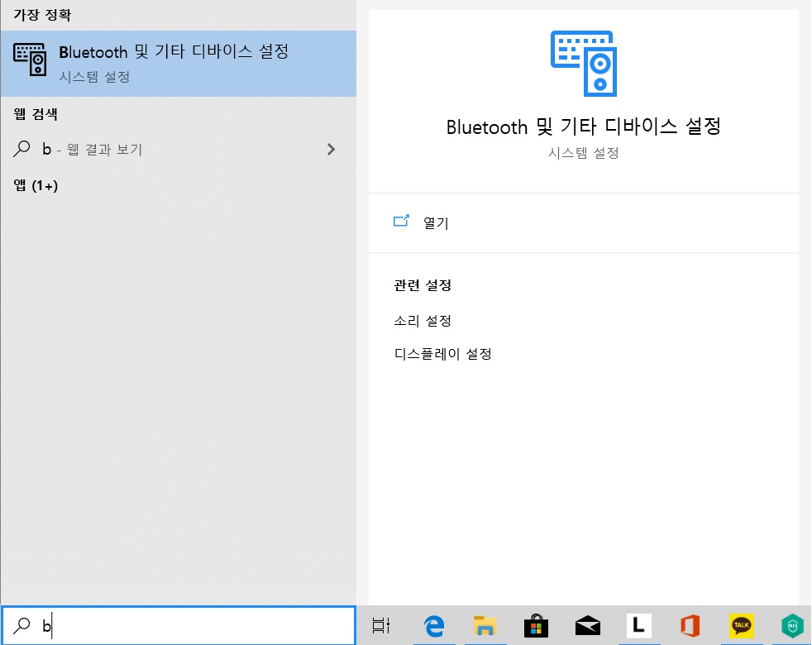Image resolution: width=812 pixels, height=645 pixels.
Task: Open the L app on taskbar
Action: (x=638, y=625)
